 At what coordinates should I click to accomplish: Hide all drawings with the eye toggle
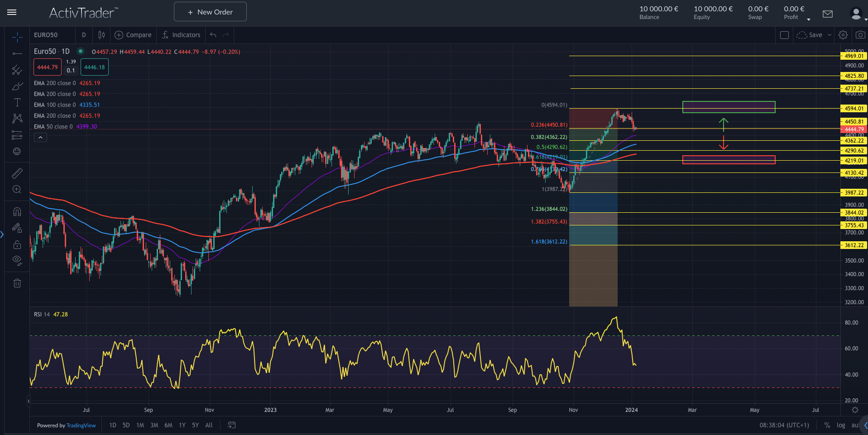click(17, 260)
